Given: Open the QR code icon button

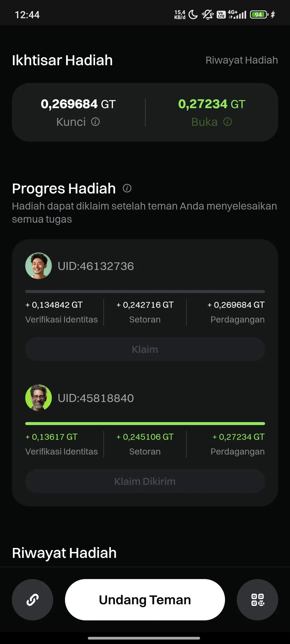Looking at the screenshot, I should (258, 599).
